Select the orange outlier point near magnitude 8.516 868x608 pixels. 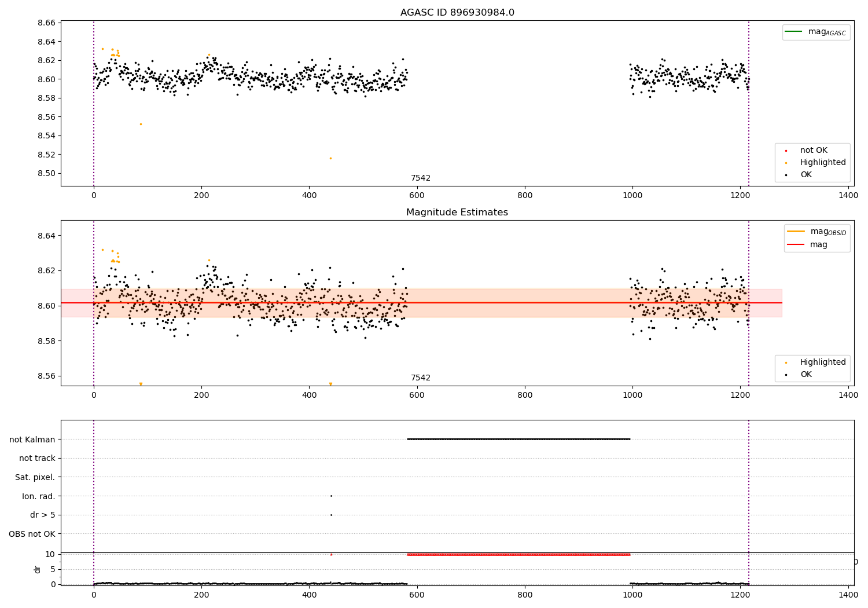pyautogui.click(x=330, y=158)
